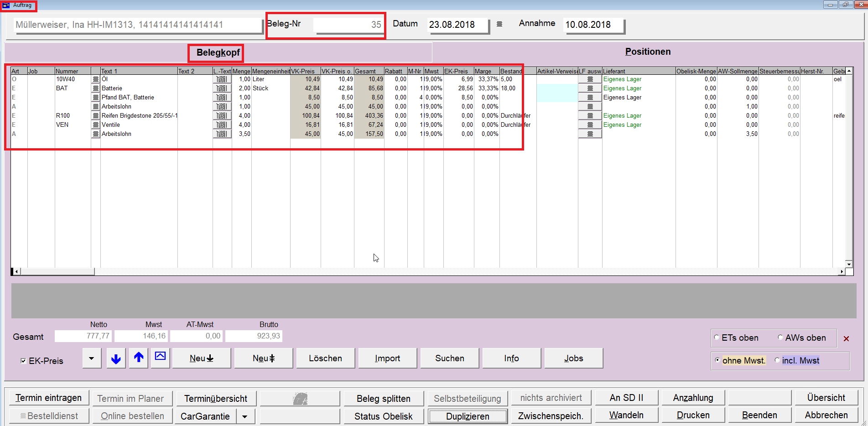The width and height of the screenshot is (868, 426).
Task: Click the Status Obelisk button
Action: point(384,416)
